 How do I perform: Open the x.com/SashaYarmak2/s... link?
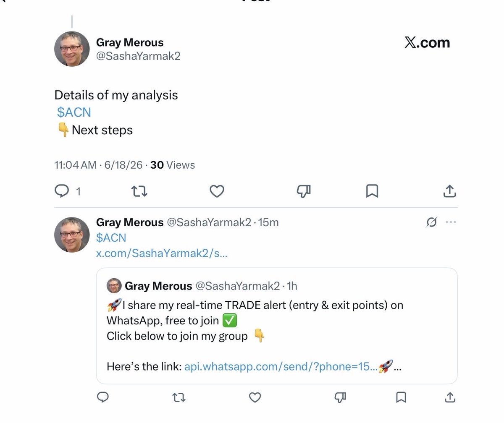pyautogui.click(x=162, y=253)
